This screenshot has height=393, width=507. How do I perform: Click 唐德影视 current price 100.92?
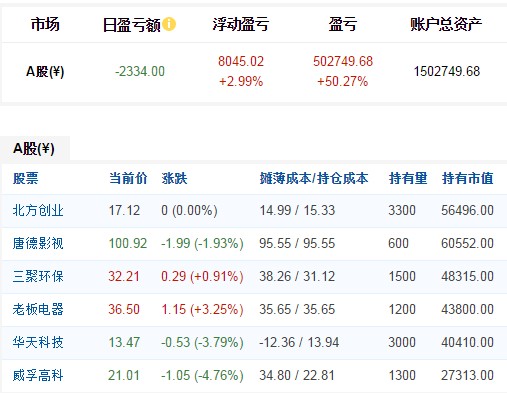pyautogui.click(x=128, y=243)
